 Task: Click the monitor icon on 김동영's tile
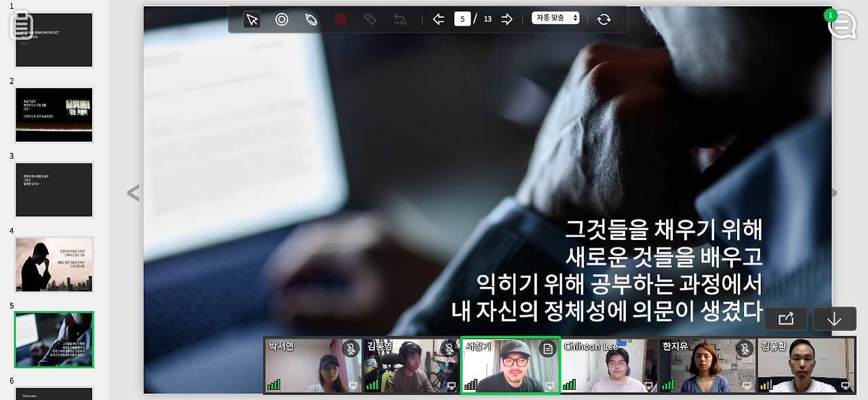pyautogui.click(x=451, y=386)
